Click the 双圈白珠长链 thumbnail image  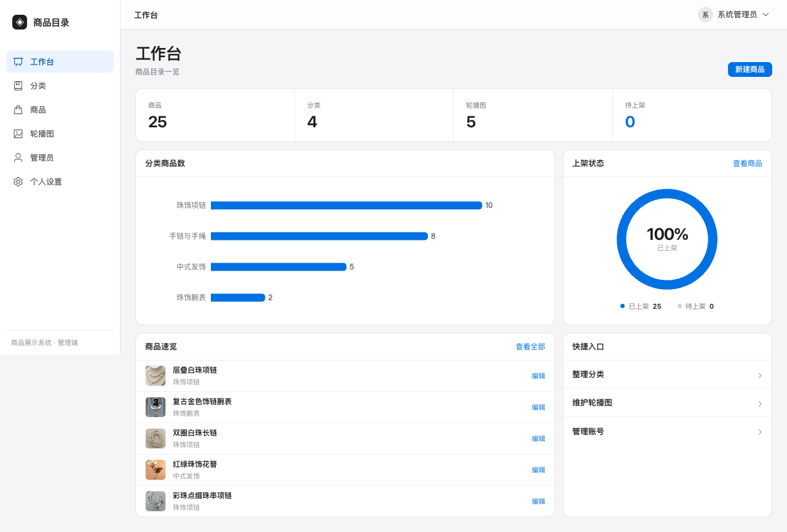(x=156, y=439)
